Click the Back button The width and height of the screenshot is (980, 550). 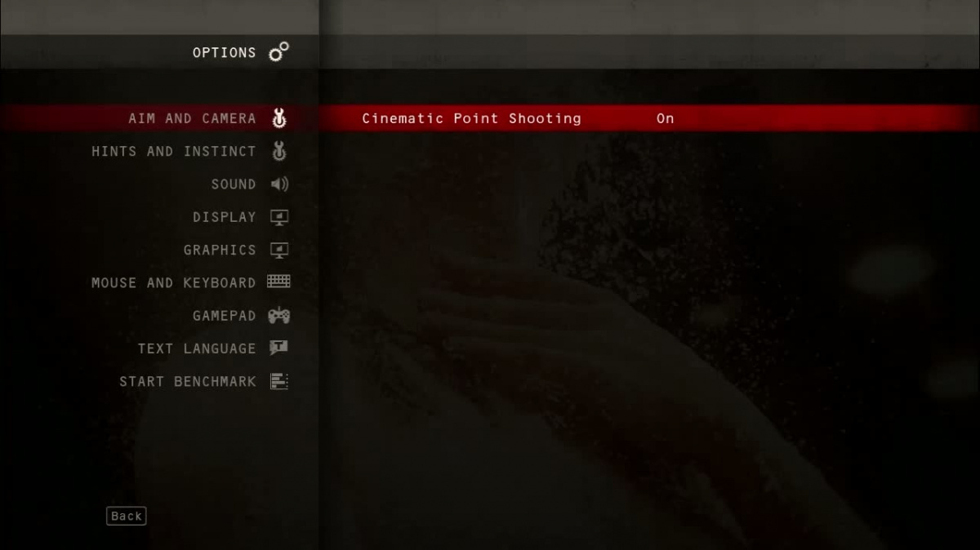click(x=127, y=516)
